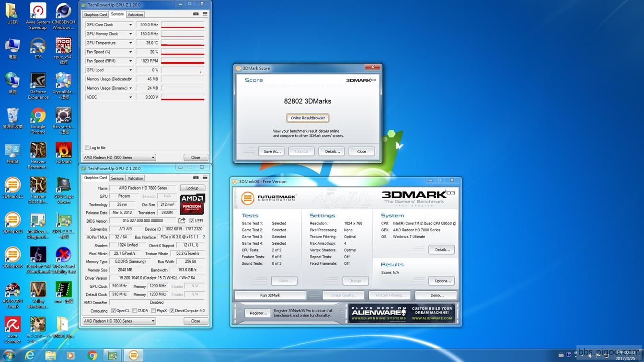The height and width of the screenshot is (362, 644).
Task: Open Details in 3DMark Score dialog
Action: (332, 151)
